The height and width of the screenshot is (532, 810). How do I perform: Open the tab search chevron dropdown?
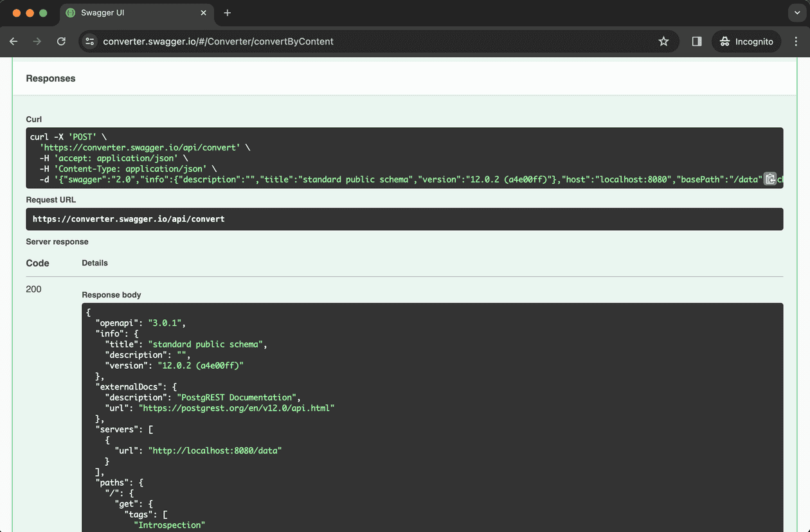pyautogui.click(x=796, y=13)
